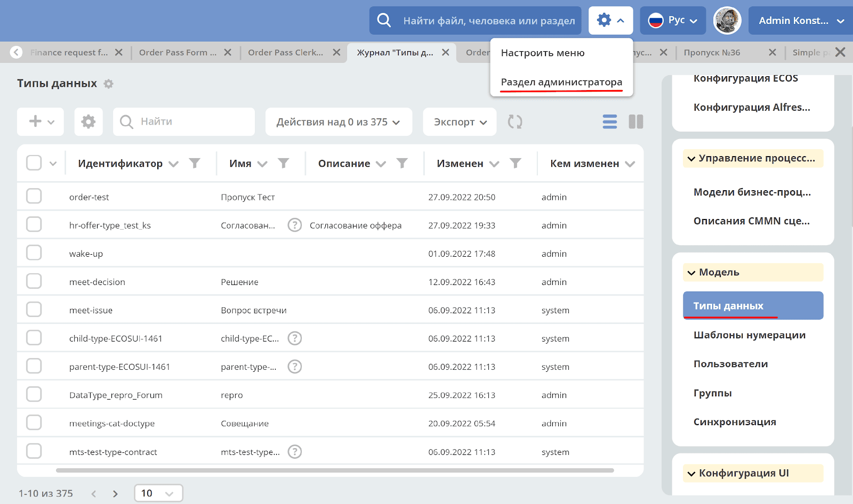Open Группы in sidebar
Viewport: 853px width, 504px height.
pos(712,393)
